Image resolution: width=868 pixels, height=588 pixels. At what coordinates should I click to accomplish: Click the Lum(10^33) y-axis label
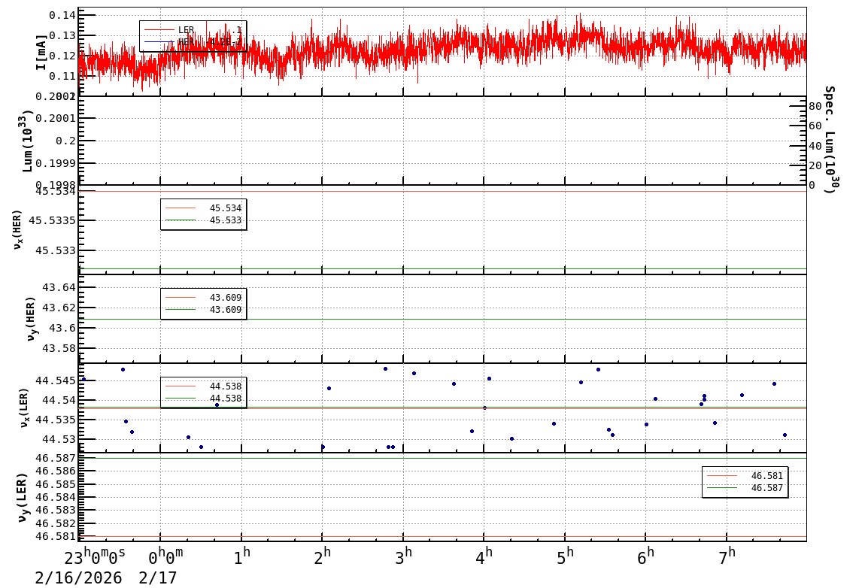(x=28, y=141)
